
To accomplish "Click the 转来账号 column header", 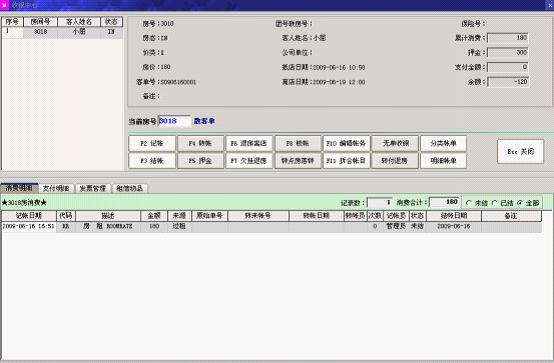I will coord(258,216).
